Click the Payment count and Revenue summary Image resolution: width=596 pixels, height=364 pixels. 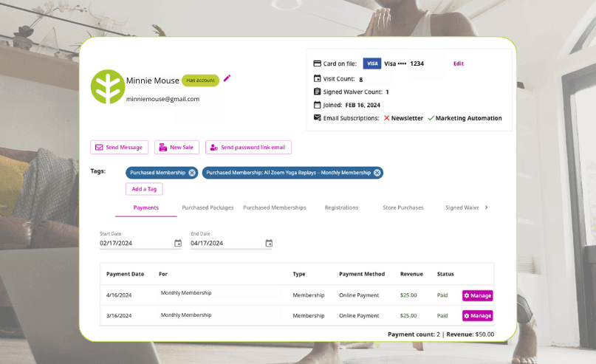click(441, 334)
